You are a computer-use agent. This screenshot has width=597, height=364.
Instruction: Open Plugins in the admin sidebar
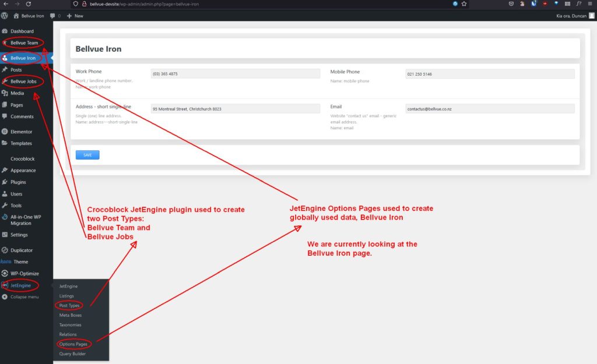(18, 182)
